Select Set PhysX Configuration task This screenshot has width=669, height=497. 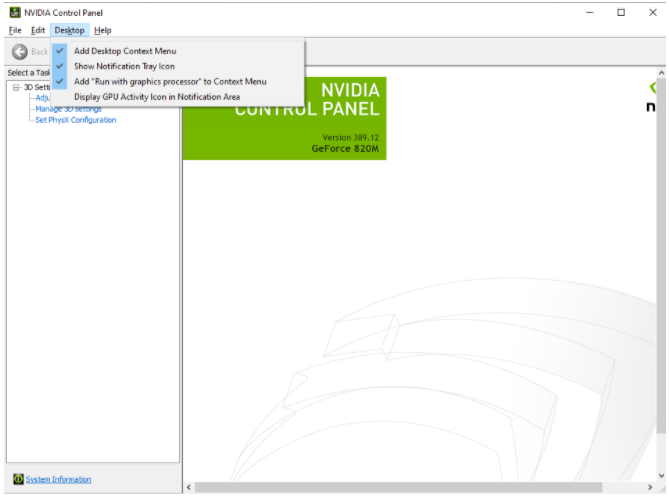tap(76, 120)
